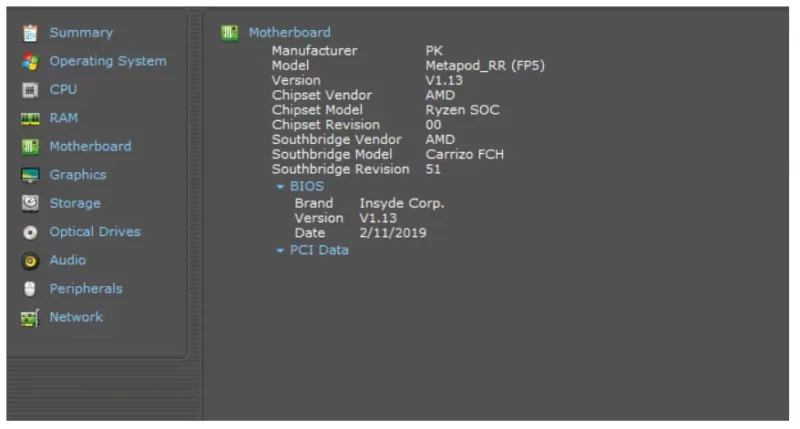Select the Chipset Revision value 00
This screenshot has width=800, height=429.
point(434,125)
